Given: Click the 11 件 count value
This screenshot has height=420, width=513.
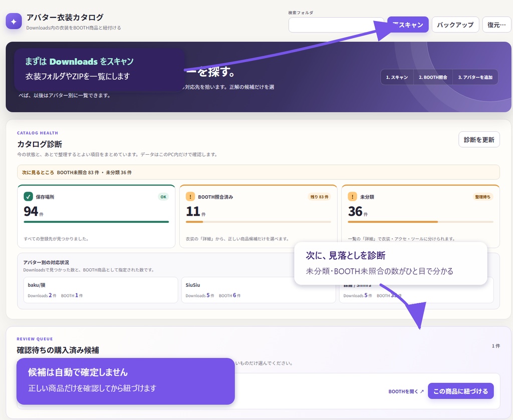Looking at the screenshot, I should point(196,211).
